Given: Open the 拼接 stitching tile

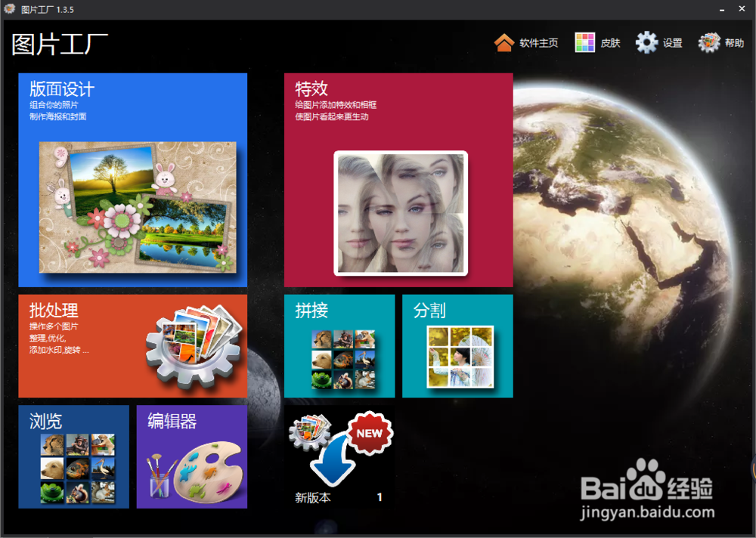Looking at the screenshot, I should click(339, 346).
